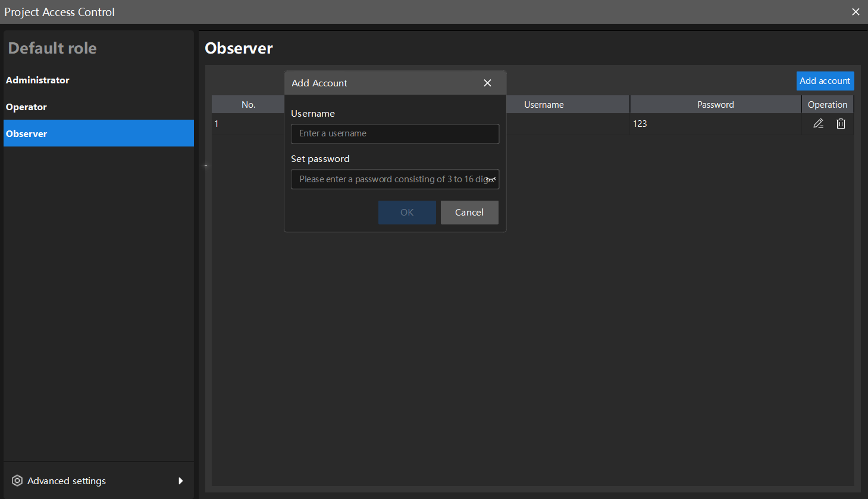Viewport: 868px width, 499px height.
Task: Click the Username column header
Action: (x=544, y=104)
